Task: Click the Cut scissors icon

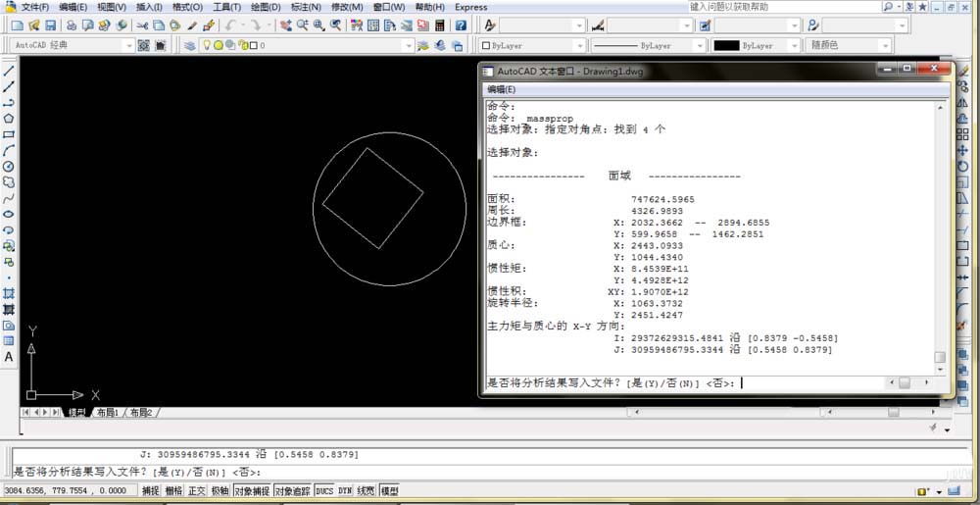Action: click(x=142, y=25)
